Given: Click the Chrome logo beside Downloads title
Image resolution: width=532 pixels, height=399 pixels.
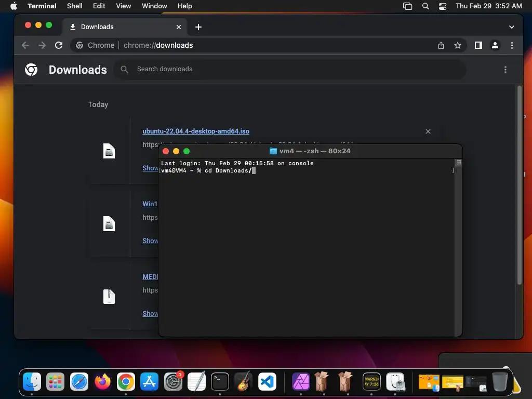Looking at the screenshot, I should (31, 70).
